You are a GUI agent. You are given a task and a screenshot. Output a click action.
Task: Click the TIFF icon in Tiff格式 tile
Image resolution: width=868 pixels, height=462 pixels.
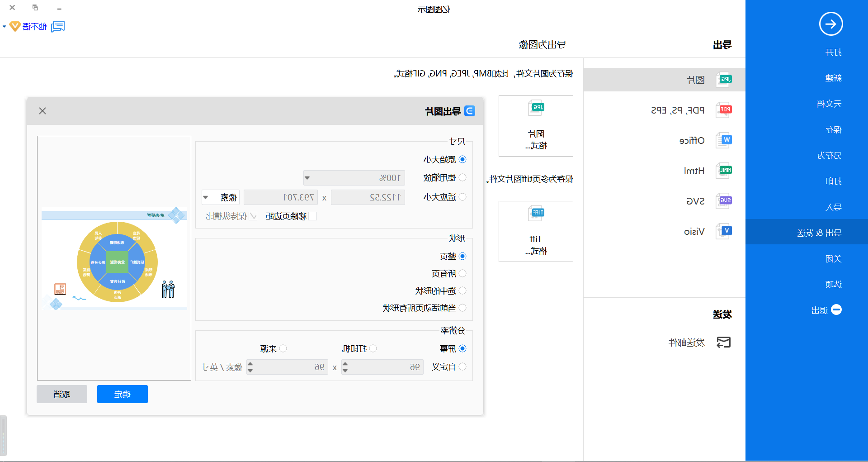(536, 214)
